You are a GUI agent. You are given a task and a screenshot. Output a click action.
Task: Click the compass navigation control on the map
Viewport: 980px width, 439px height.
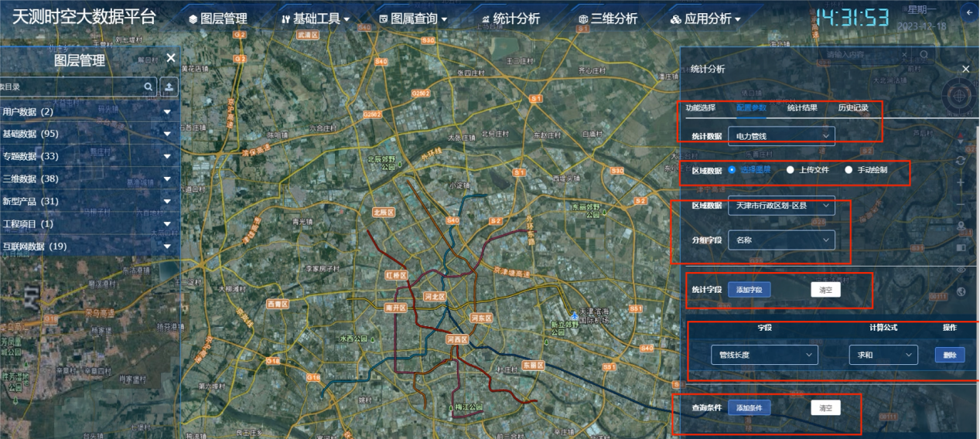click(x=959, y=96)
